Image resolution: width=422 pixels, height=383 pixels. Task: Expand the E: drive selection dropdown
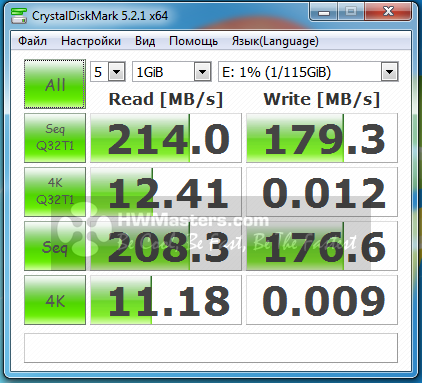pyautogui.click(x=389, y=72)
